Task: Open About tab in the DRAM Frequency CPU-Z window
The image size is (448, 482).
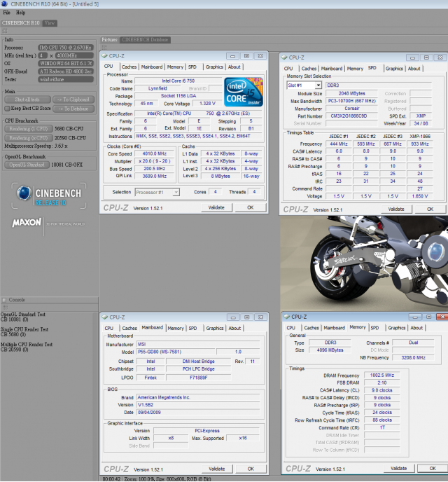Action: 416,328
